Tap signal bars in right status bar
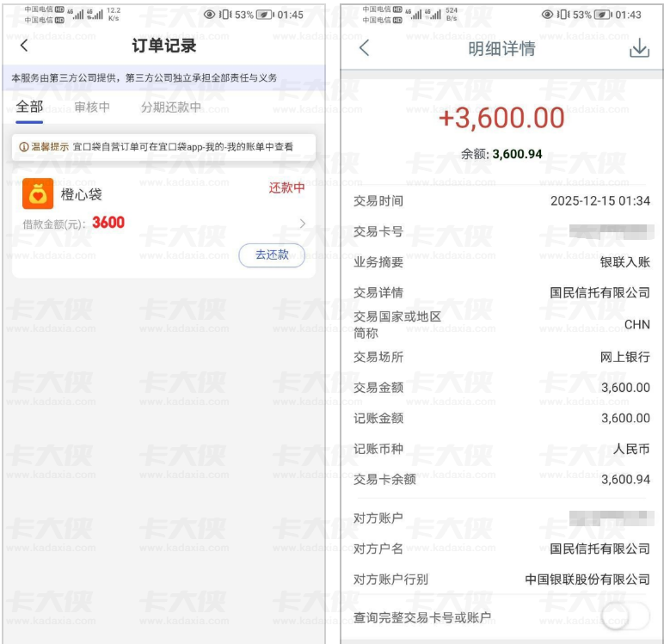This screenshot has width=664, height=644. pyautogui.click(x=423, y=15)
